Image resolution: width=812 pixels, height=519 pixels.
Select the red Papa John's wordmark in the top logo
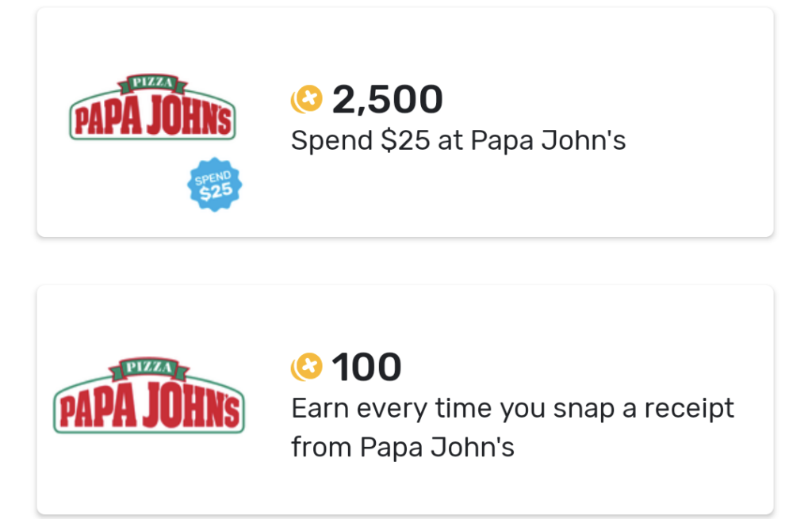pos(152,115)
